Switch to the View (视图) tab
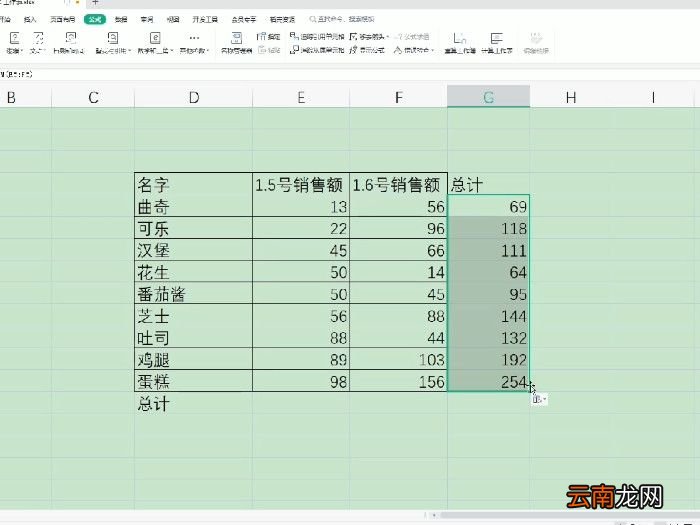The image size is (700, 525). click(173, 19)
